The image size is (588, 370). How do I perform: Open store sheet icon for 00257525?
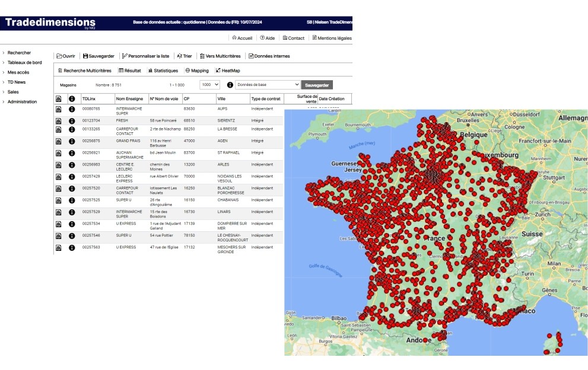(59, 200)
